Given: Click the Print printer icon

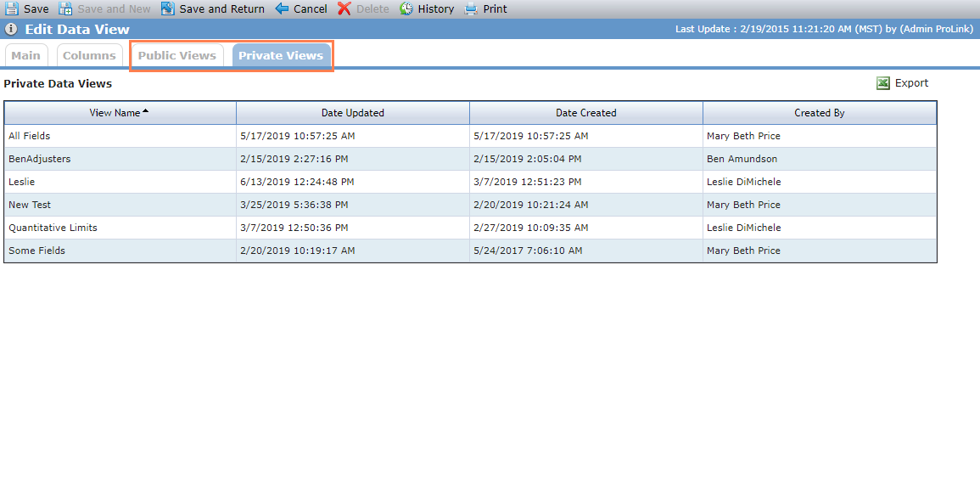Looking at the screenshot, I should 471,8.
